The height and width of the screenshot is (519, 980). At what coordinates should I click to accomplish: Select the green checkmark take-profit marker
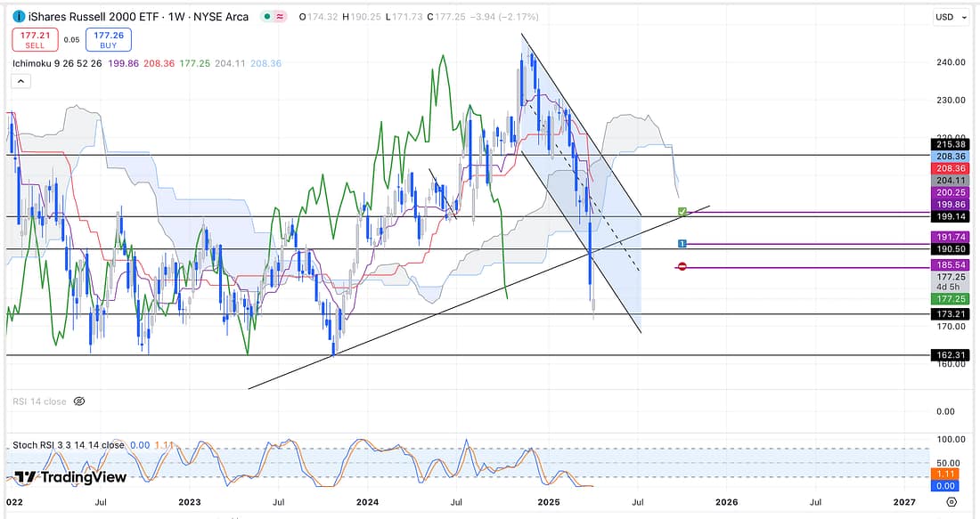pos(682,212)
